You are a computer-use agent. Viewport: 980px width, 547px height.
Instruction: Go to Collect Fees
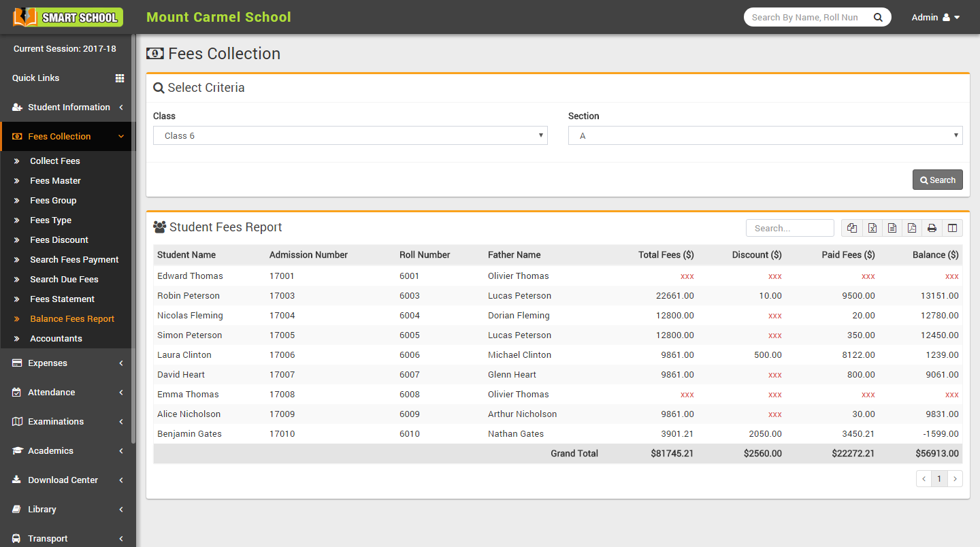coord(54,161)
